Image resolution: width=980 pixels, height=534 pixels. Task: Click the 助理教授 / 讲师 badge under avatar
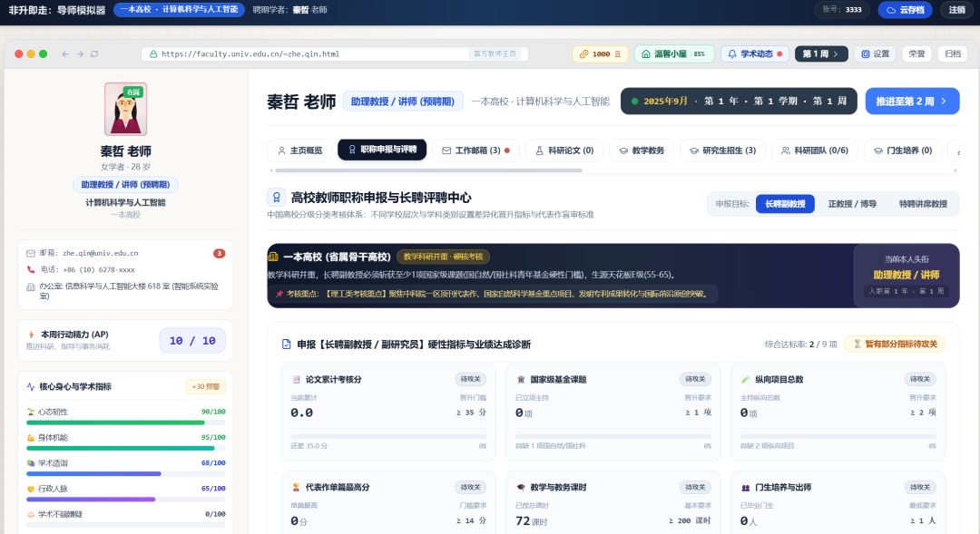tap(125, 185)
